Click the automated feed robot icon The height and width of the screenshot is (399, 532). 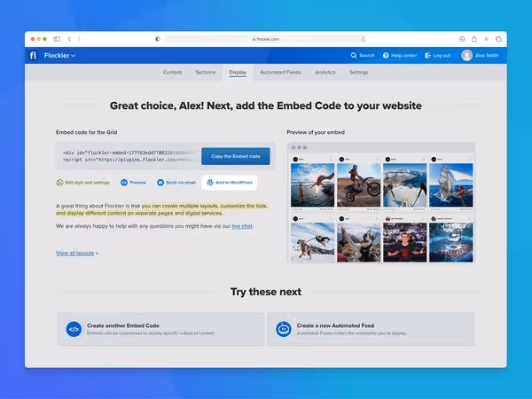pyautogui.click(x=284, y=329)
